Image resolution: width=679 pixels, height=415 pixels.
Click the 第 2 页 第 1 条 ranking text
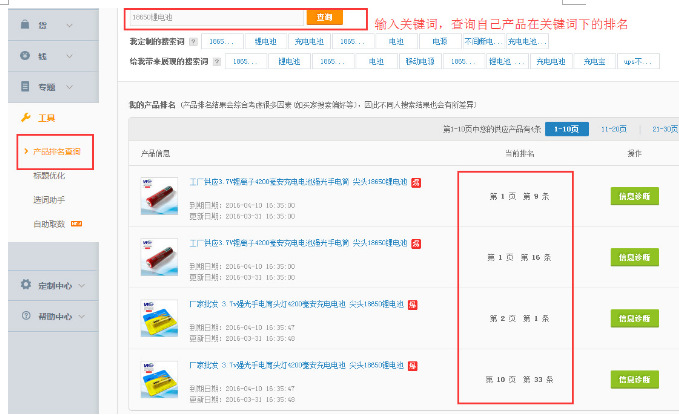tap(519, 318)
